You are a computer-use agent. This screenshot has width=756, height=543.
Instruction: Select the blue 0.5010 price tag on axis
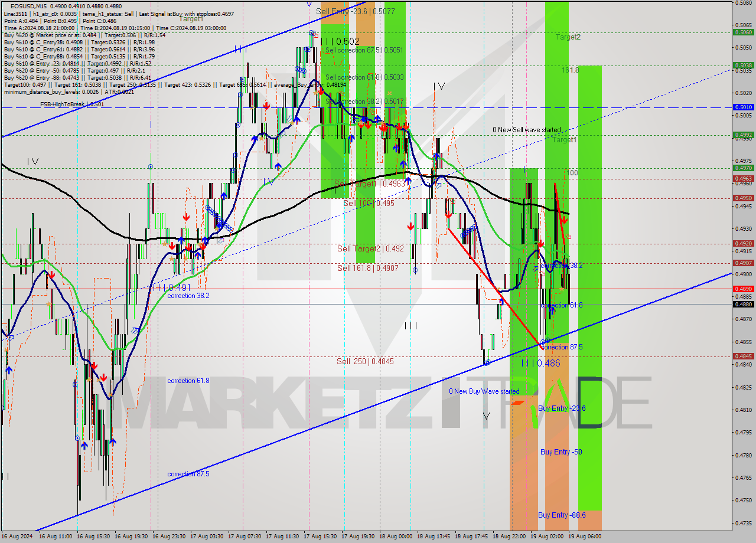point(742,107)
